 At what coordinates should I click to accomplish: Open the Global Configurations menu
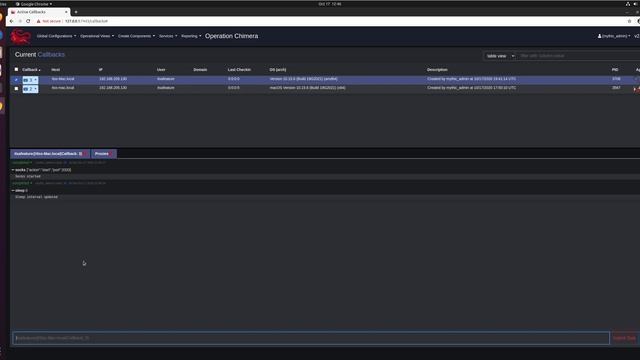click(x=56, y=36)
